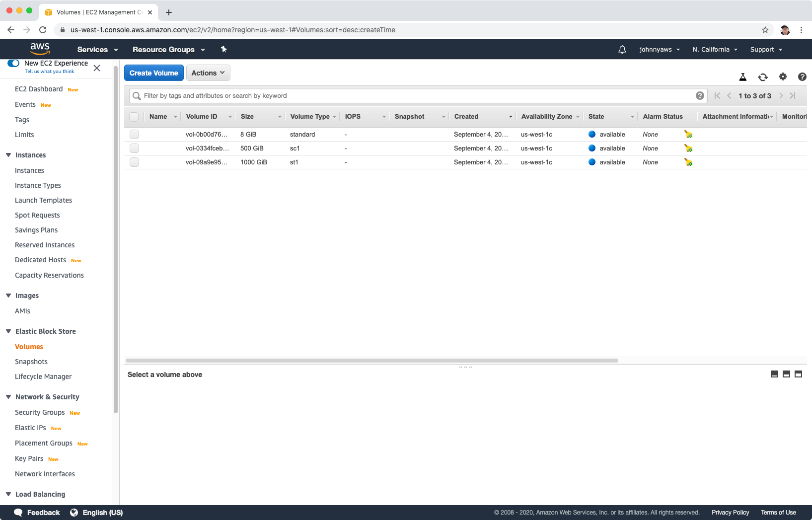Click the flask experiments icon
This screenshot has width=812, height=520.
tap(743, 77)
